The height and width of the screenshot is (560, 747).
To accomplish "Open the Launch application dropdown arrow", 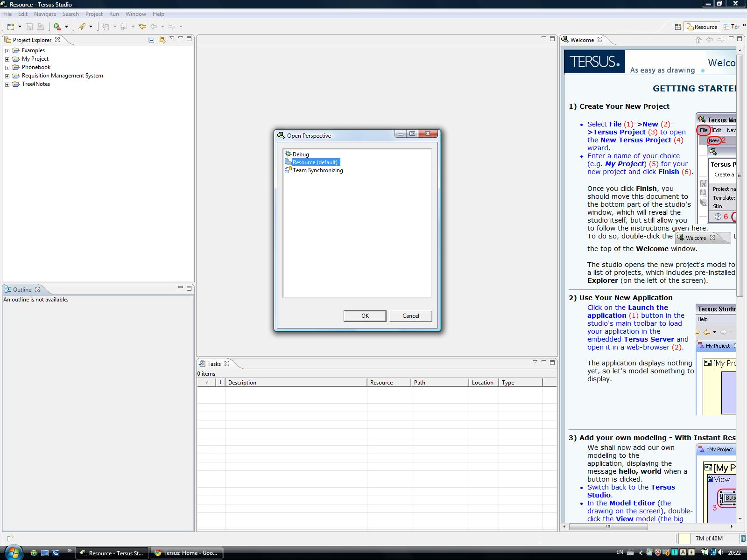I will coord(66,27).
